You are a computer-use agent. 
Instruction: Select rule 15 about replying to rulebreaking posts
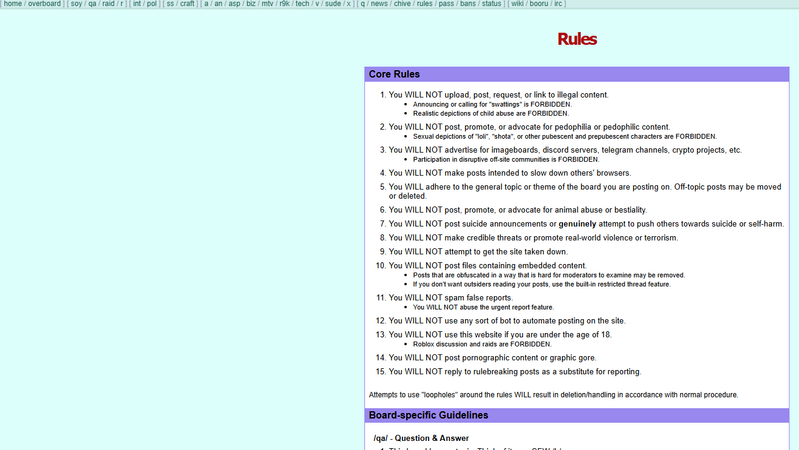[515, 372]
